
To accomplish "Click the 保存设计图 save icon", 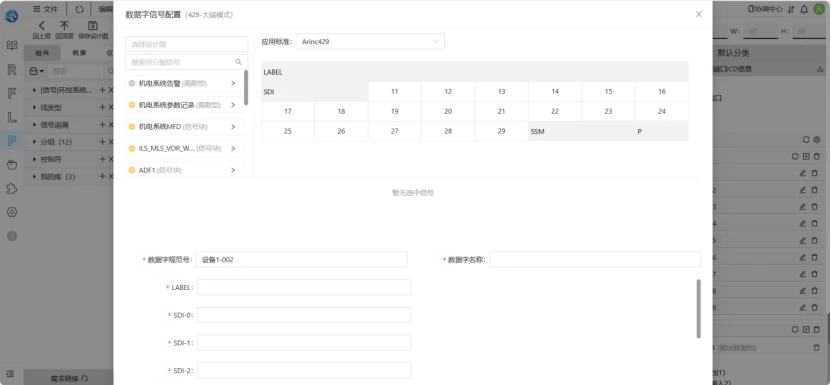I will (93, 25).
